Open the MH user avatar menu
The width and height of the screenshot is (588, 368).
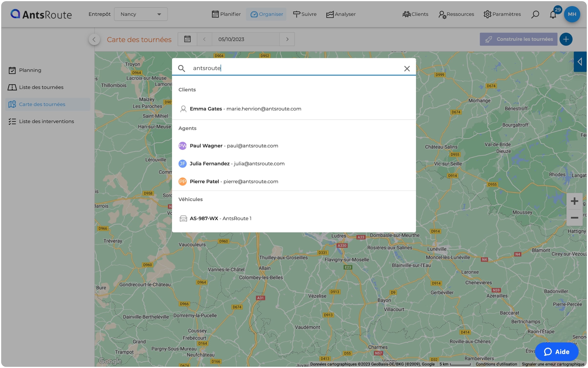point(572,14)
